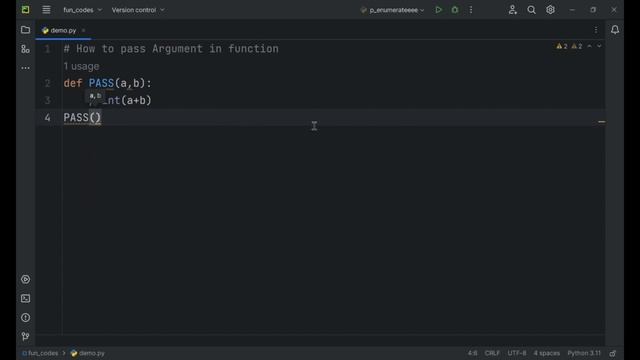The image size is (640, 360).
Task: Go to next highlighted error arrow
Action: coord(599,47)
